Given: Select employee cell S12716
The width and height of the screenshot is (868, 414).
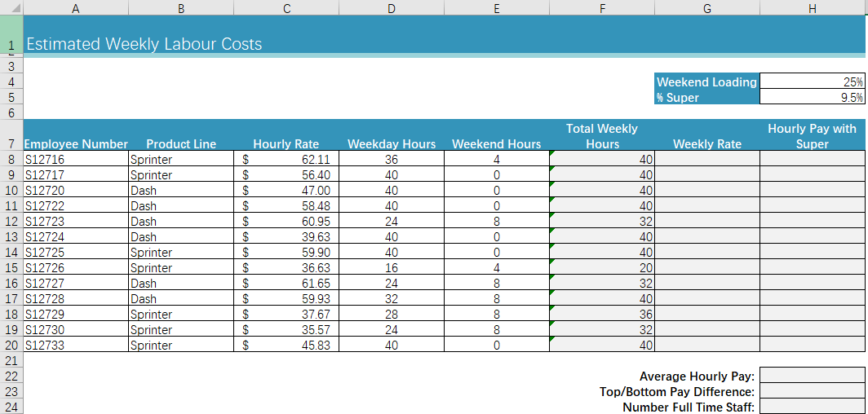Looking at the screenshot, I should pos(76,159).
